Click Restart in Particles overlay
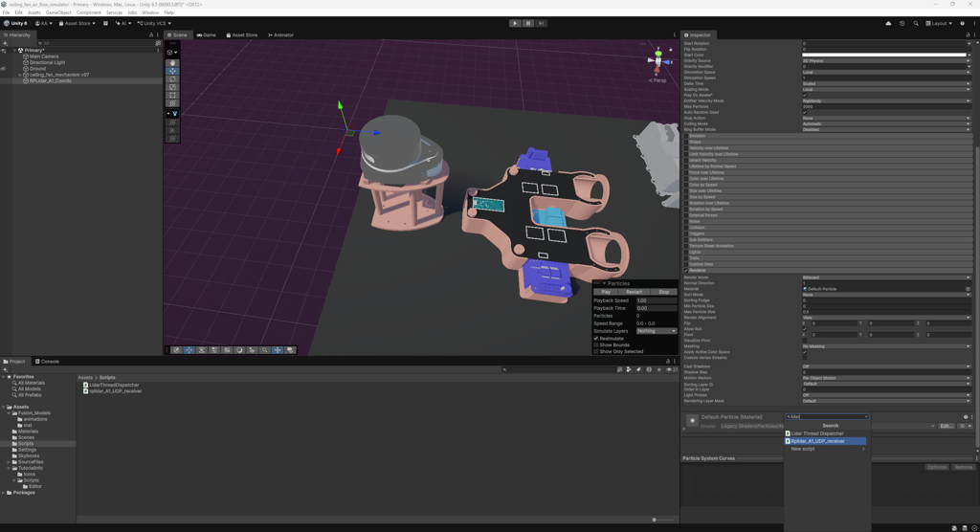 634,292
